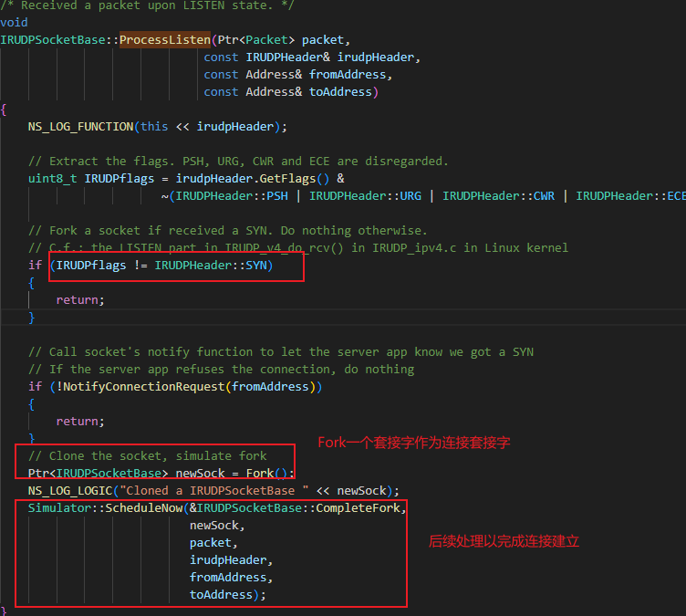Click 'IRUDPSocketBase::' before ProcessListen

(x=59, y=40)
